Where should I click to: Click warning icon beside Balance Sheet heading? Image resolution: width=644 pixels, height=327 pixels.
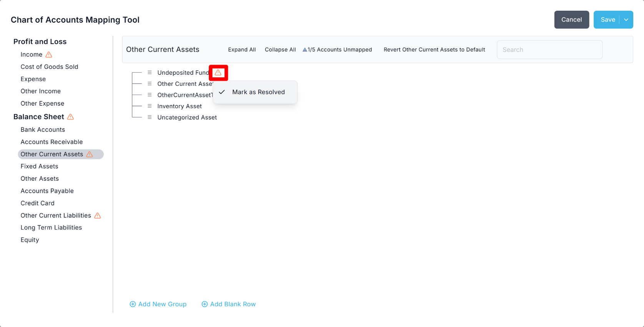click(70, 117)
